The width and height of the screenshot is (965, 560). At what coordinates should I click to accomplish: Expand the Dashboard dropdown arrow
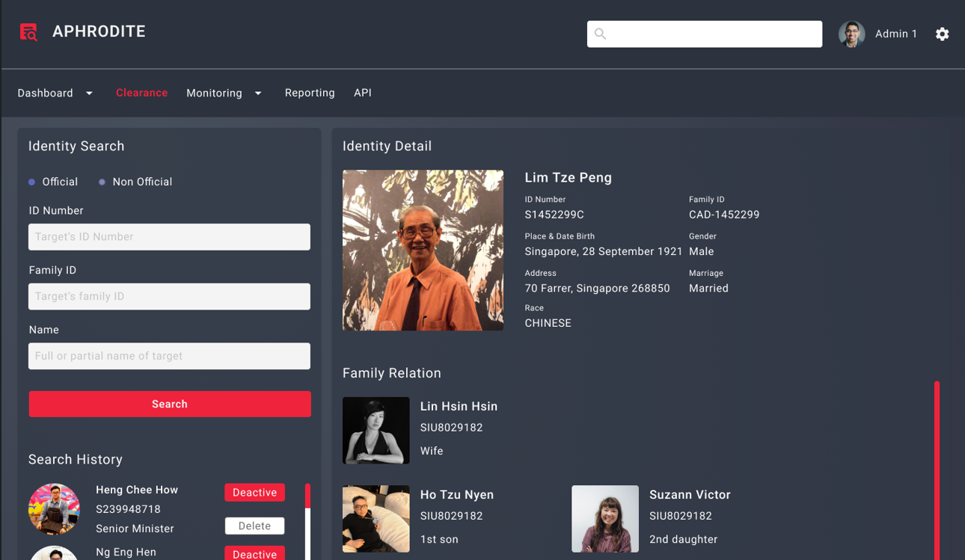[89, 93]
